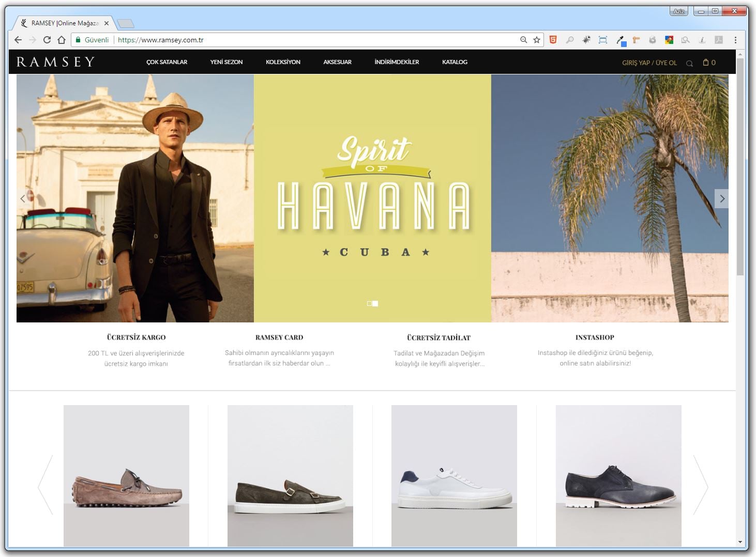This screenshot has width=756, height=557.
Task: Bookmark this page with the star icon
Action: [537, 40]
